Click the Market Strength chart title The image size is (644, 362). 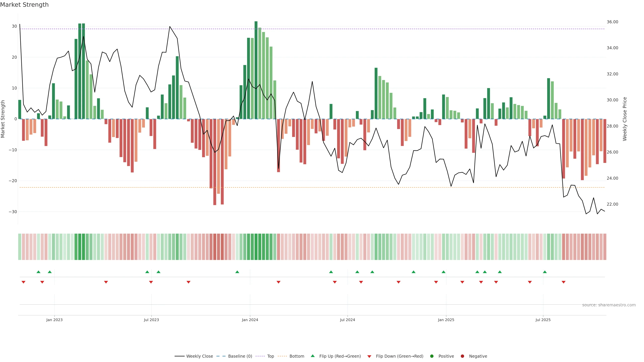pyautogui.click(x=24, y=5)
